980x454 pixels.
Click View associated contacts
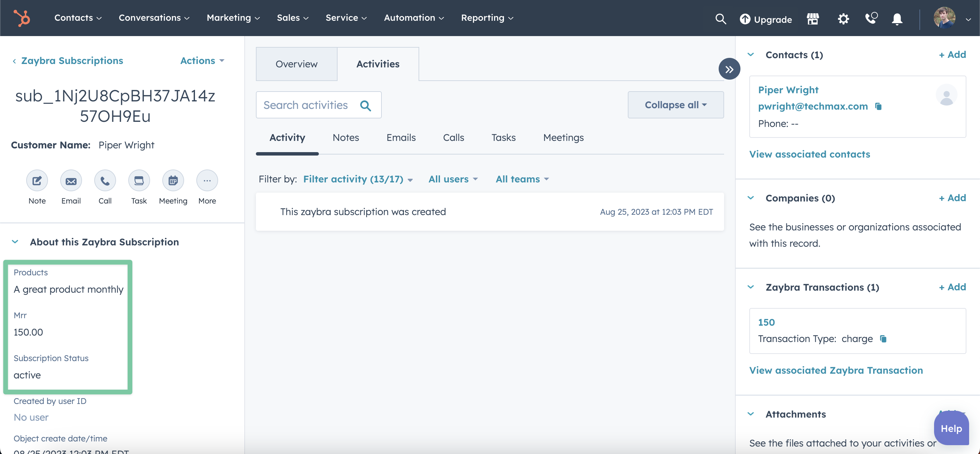809,154
